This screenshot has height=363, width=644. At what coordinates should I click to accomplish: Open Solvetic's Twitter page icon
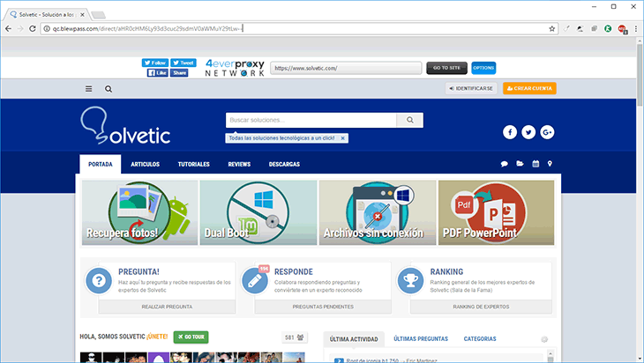(528, 132)
